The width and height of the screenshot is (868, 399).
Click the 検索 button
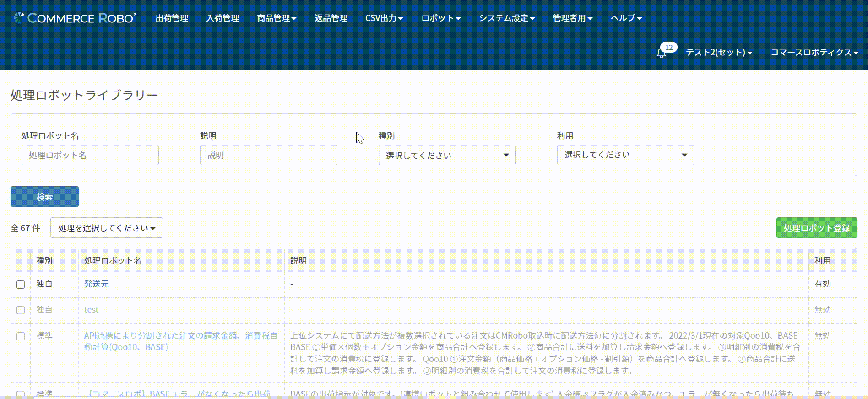45,197
